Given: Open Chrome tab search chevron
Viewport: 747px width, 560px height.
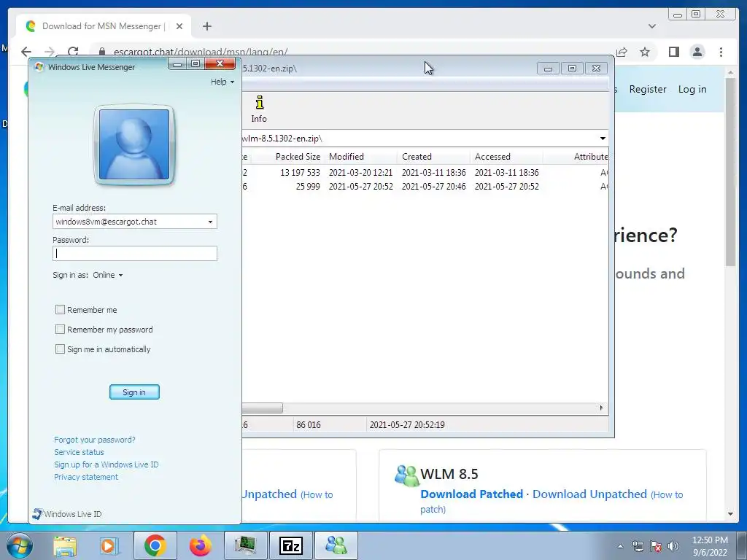Looking at the screenshot, I should 652,26.
